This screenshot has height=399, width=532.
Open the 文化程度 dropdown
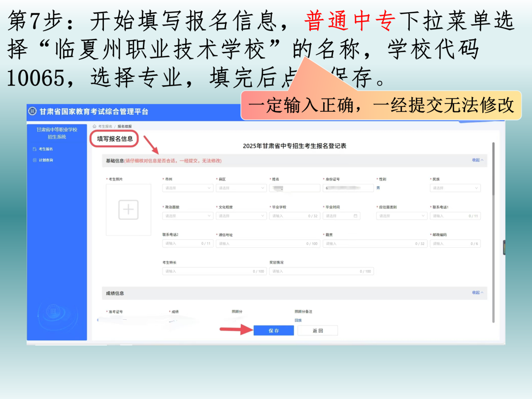[x=241, y=216]
